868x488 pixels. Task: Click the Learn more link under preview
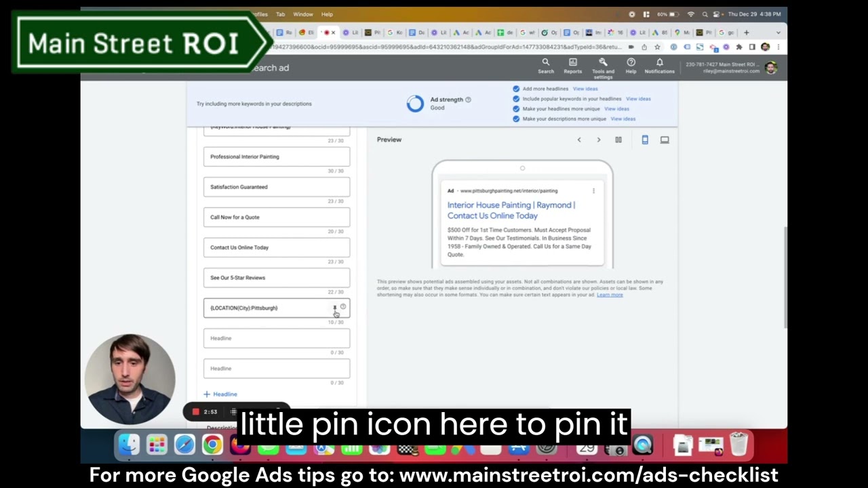pyautogui.click(x=610, y=295)
